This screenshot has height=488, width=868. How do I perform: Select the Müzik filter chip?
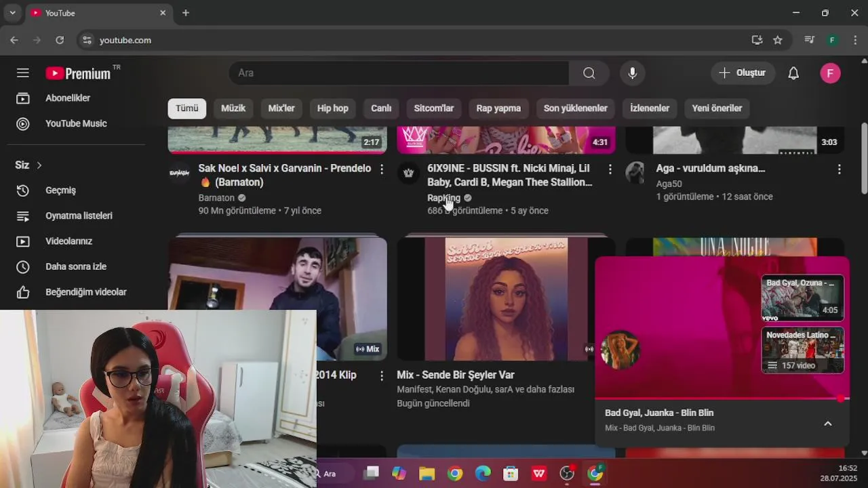click(x=233, y=108)
